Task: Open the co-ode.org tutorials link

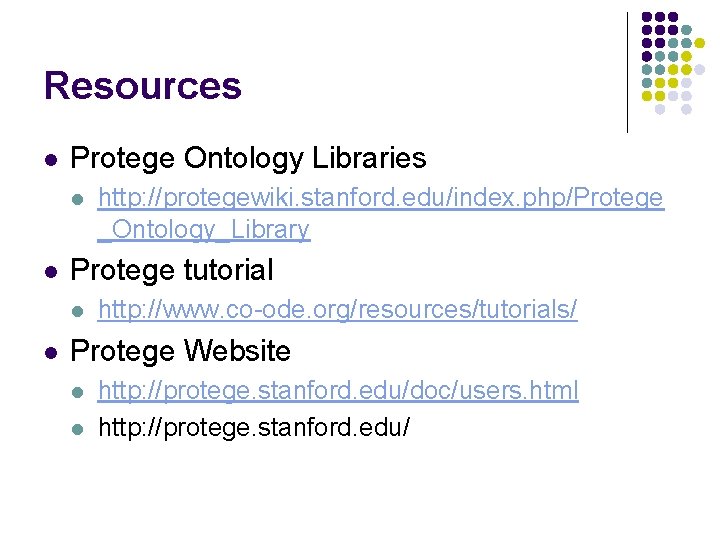Action: coord(337,310)
